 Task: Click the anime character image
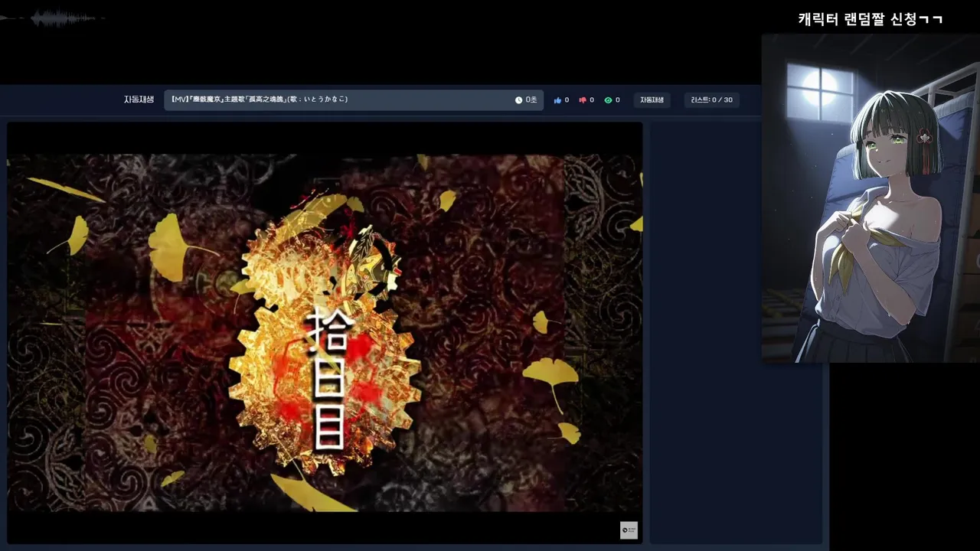point(871,198)
